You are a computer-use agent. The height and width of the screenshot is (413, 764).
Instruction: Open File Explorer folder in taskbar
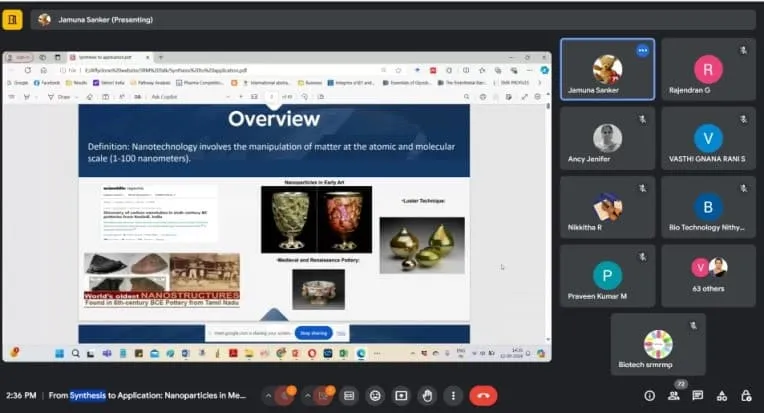[x=249, y=354]
